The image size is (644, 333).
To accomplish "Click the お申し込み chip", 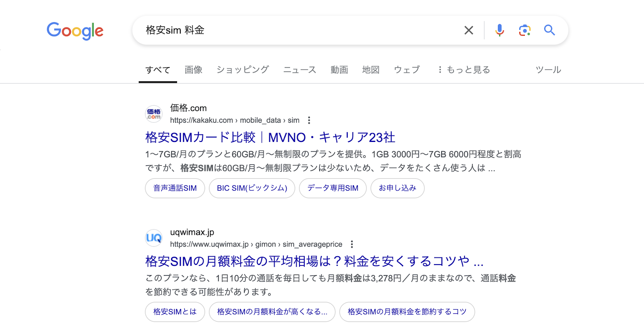I will [x=398, y=188].
